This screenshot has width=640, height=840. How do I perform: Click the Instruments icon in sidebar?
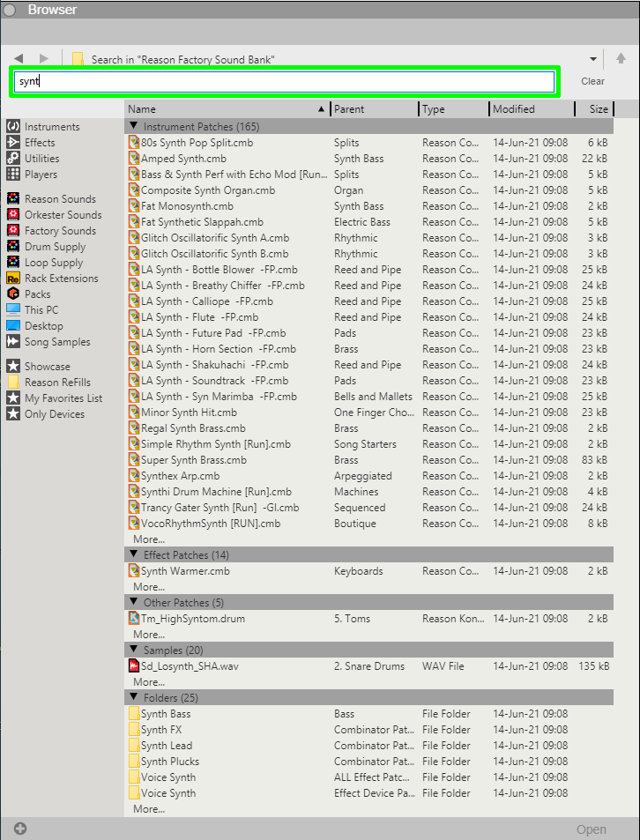click(13, 127)
